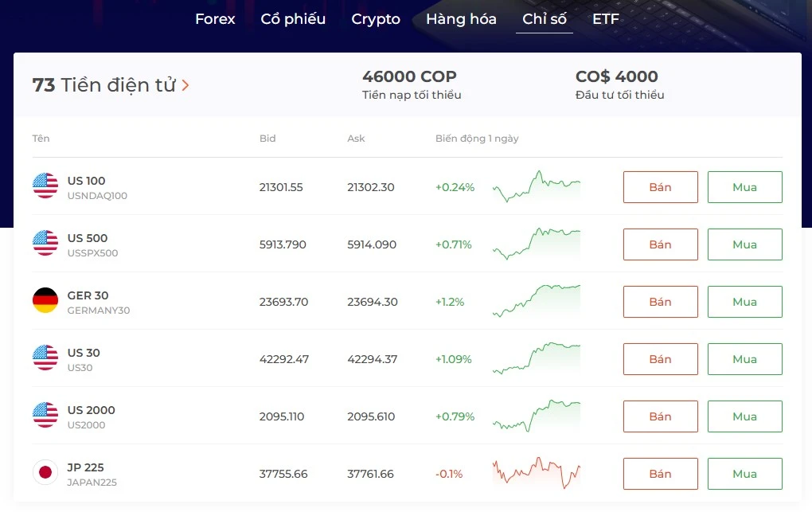Click the US 500 flag icon
The height and width of the screenshot is (512, 812).
(45, 244)
